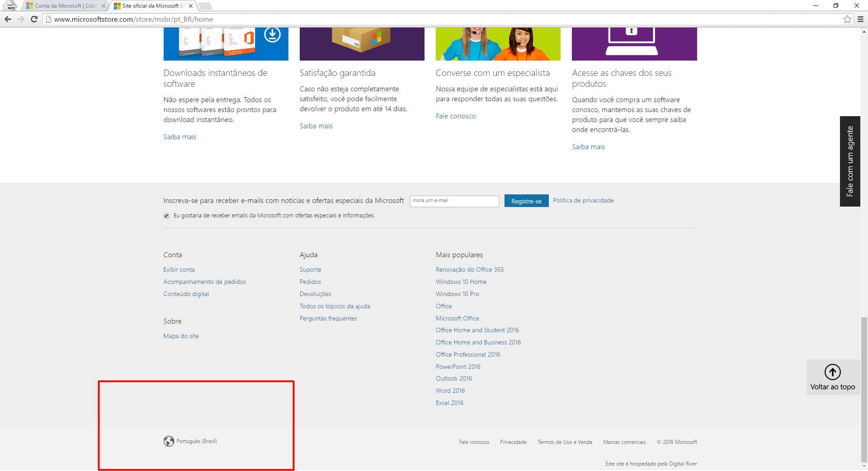Click heading Satisfação garantida

[338, 73]
